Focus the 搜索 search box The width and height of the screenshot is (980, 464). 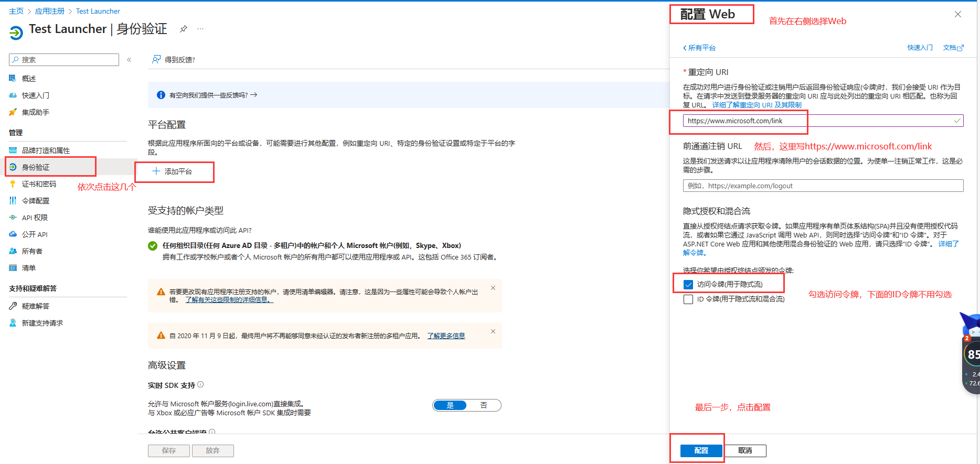tap(64, 60)
